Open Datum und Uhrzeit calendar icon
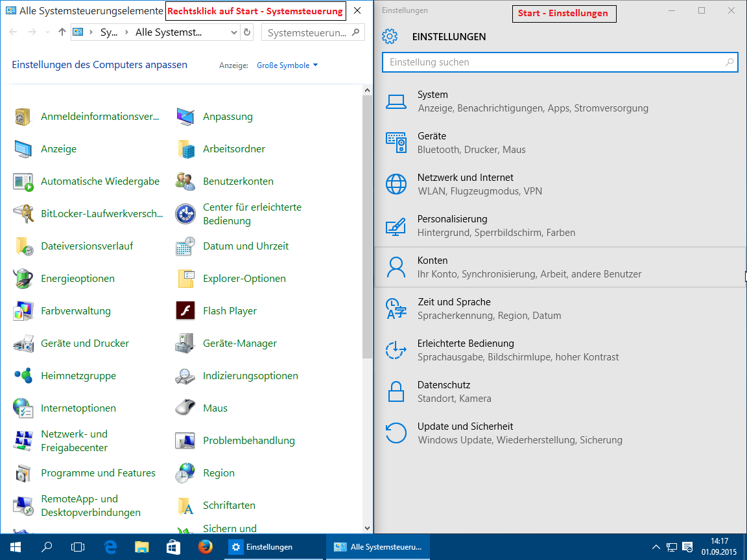 [185, 246]
